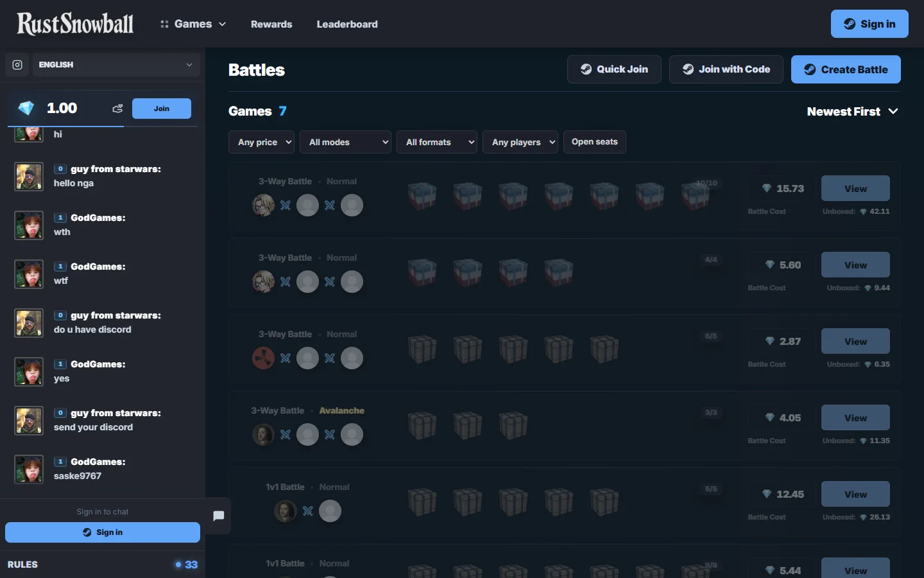Open the Games dropdown menu

click(193, 24)
